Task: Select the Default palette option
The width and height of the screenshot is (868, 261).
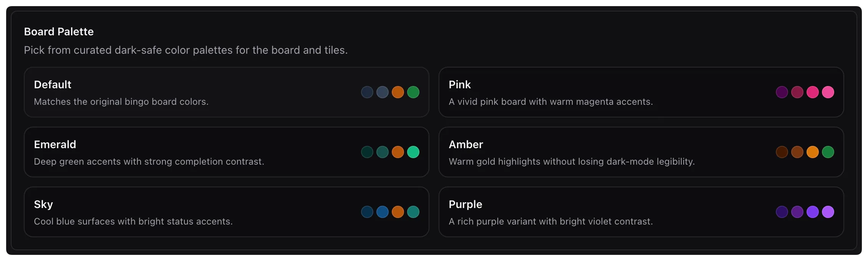Action: click(x=154, y=92)
